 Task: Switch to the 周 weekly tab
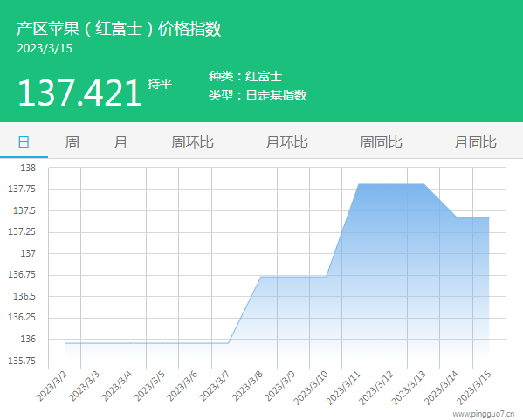pyautogui.click(x=72, y=142)
